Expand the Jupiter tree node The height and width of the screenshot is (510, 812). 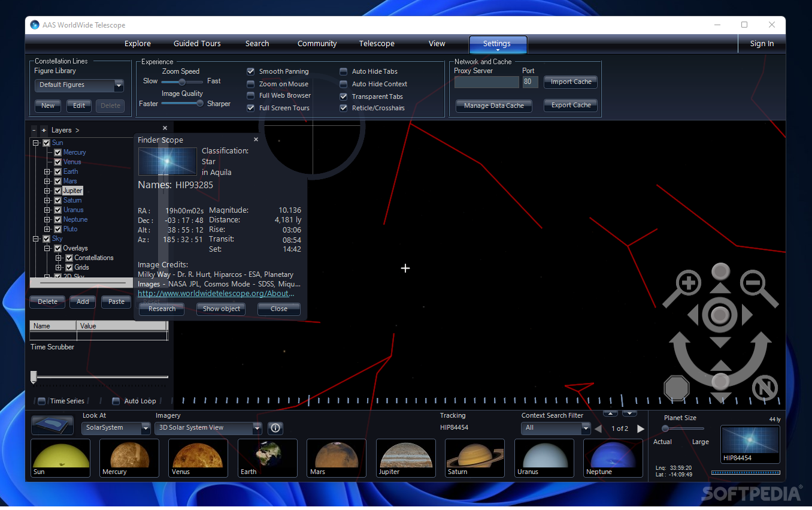47,191
